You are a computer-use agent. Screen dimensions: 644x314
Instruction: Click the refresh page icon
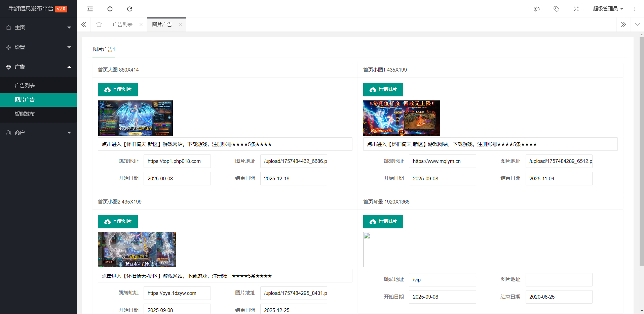tap(129, 9)
